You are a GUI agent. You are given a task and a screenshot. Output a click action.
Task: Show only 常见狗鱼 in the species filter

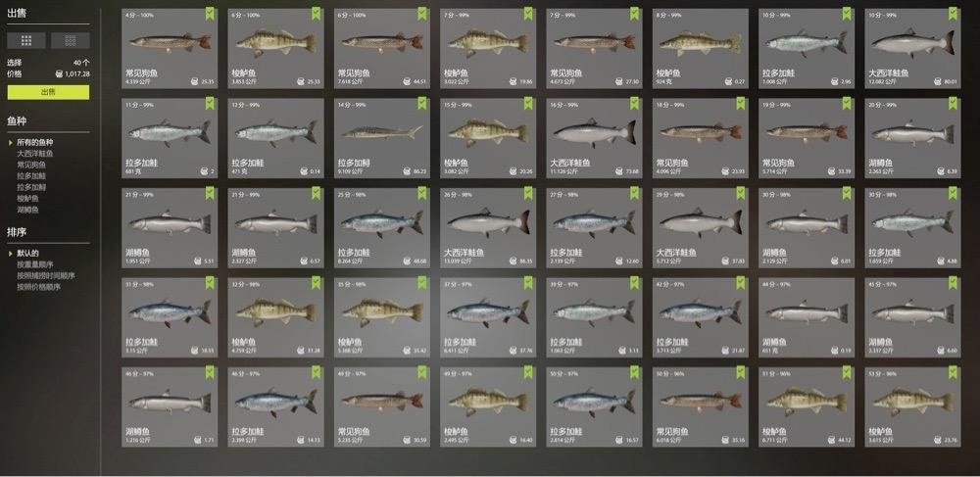(31, 165)
